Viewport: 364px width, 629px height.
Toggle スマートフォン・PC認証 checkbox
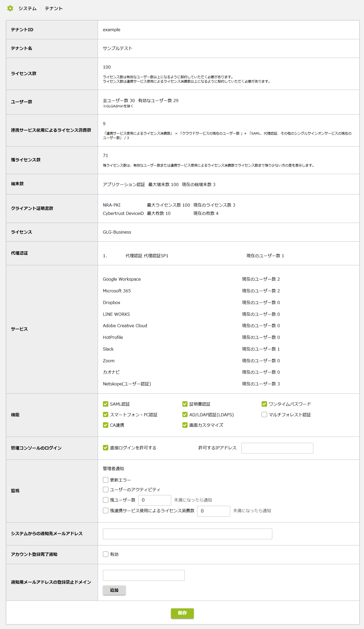[105, 415]
